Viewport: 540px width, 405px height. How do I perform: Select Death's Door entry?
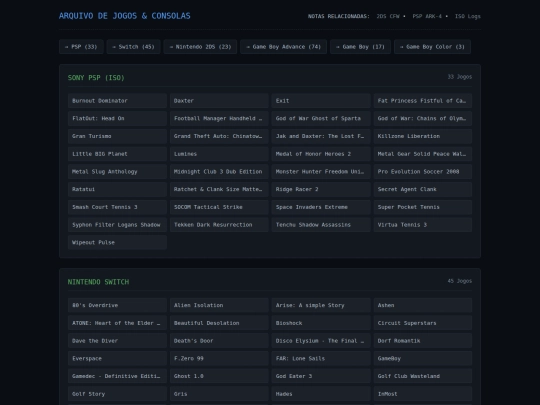219,341
